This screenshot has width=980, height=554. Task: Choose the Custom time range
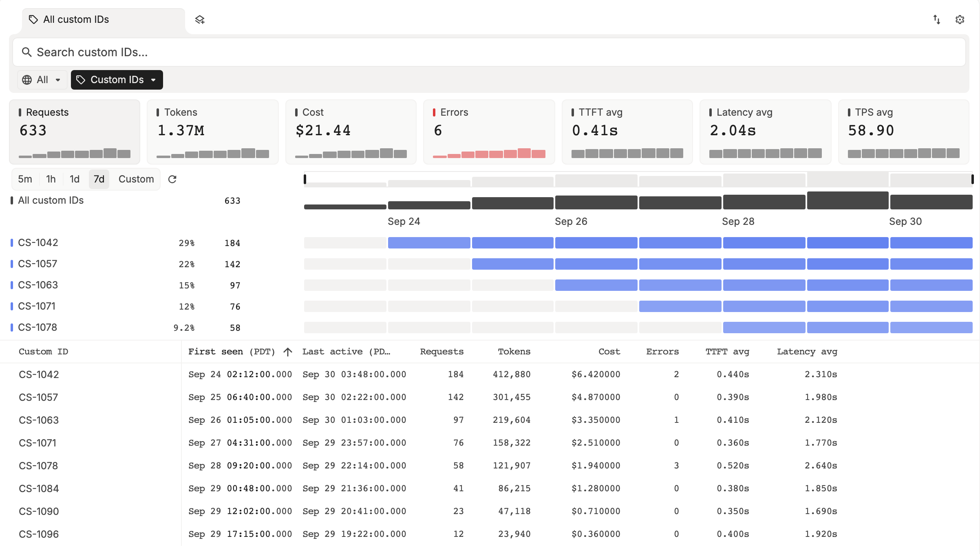[x=136, y=179]
